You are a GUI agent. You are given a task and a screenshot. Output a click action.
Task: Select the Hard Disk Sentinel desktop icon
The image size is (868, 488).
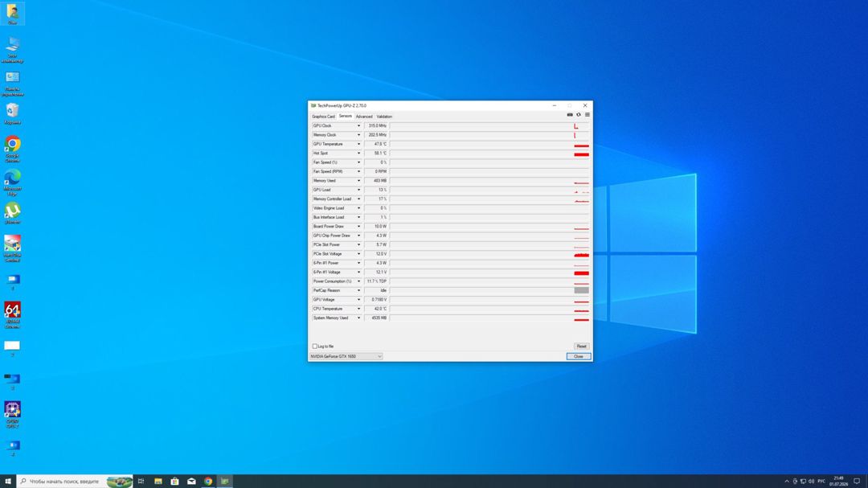(x=12, y=248)
